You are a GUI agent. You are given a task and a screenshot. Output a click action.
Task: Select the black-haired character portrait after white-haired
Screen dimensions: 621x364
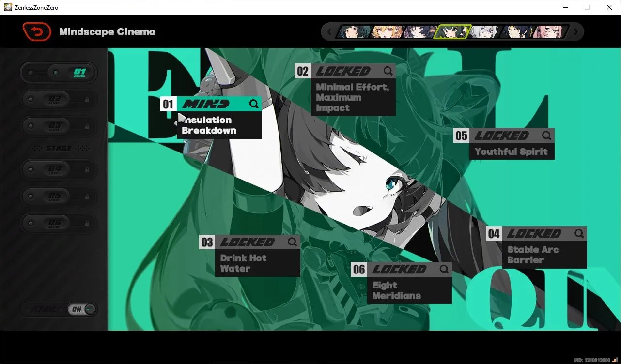point(517,32)
